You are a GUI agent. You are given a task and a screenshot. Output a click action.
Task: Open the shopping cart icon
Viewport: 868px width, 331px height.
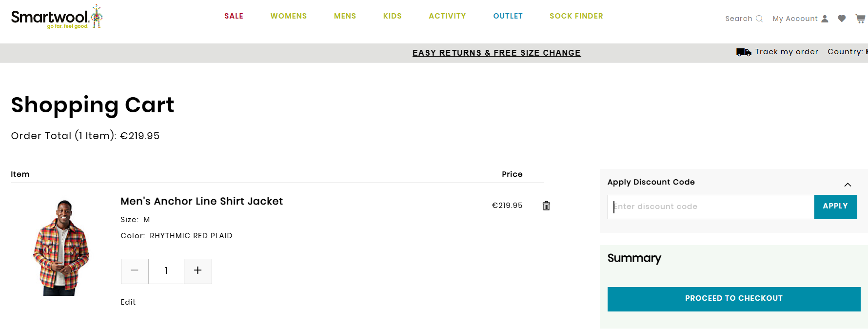(x=860, y=19)
